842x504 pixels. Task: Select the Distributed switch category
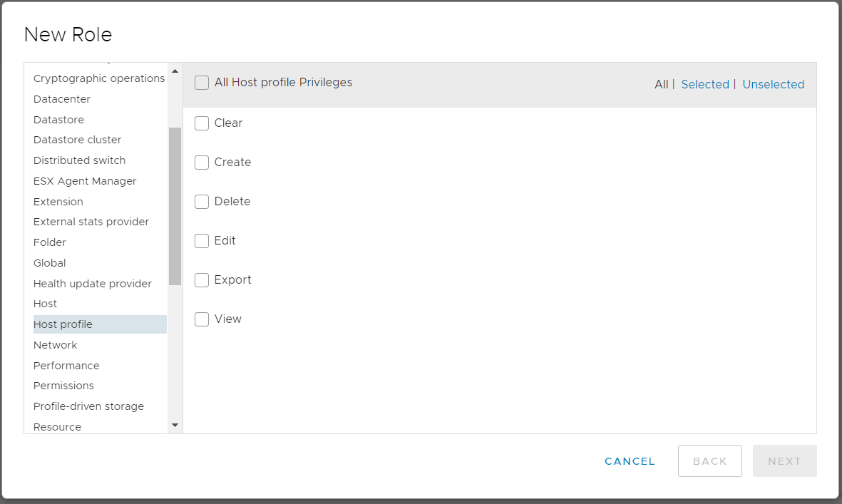[79, 160]
